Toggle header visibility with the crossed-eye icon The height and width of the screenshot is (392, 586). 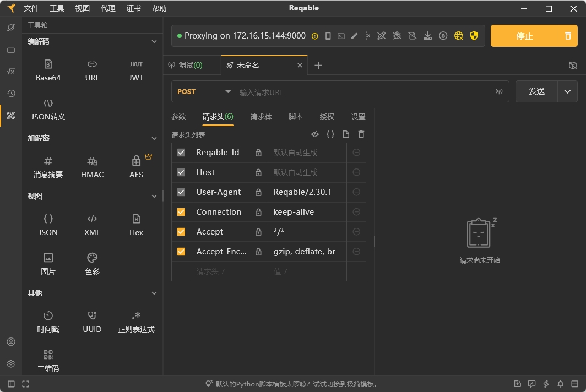click(x=315, y=134)
